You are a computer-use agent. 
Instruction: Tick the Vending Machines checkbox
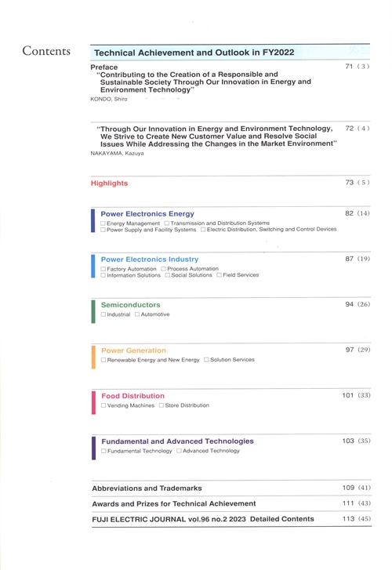[103, 405]
